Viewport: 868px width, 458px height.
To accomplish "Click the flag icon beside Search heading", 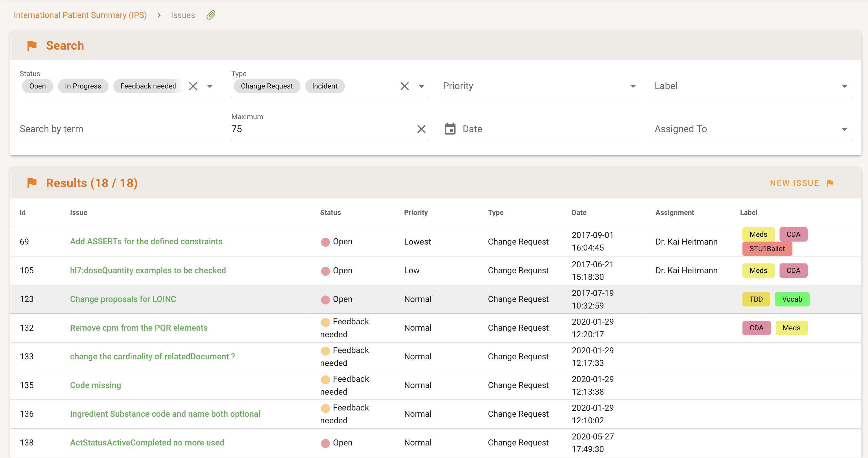I will point(32,45).
